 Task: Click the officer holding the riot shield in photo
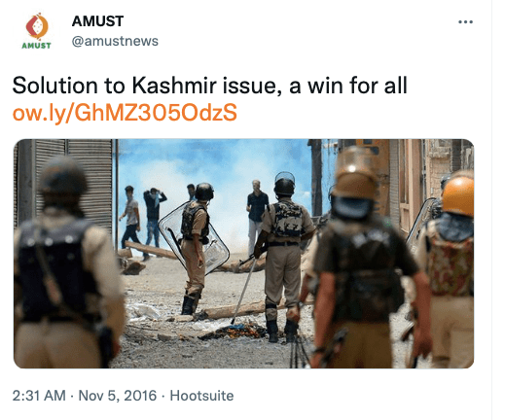[x=196, y=248]
